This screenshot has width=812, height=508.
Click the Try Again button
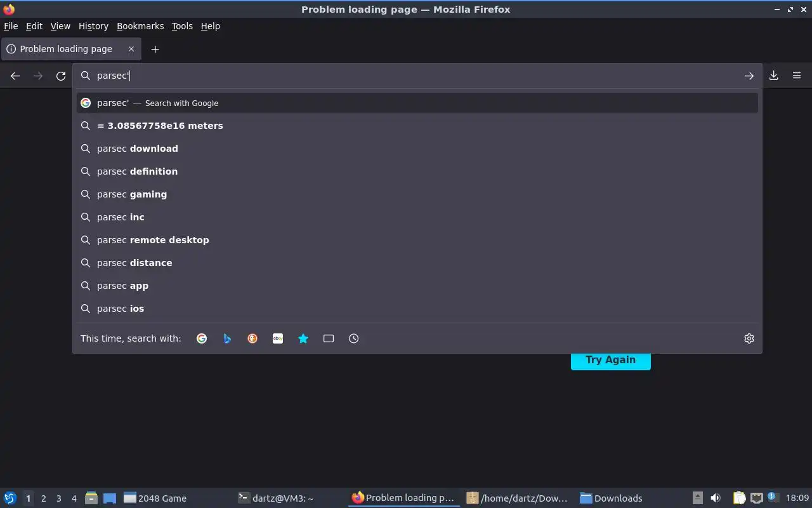click(x=611, y=360)
